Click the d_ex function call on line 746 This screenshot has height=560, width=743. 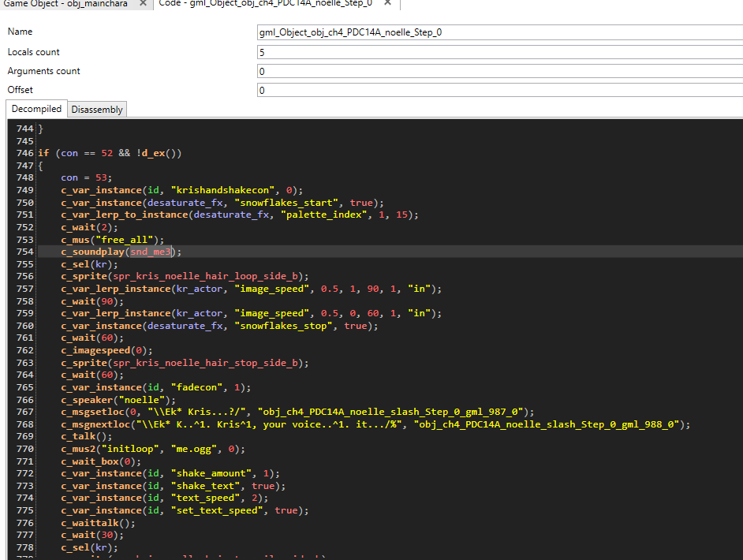click(152, 153)
